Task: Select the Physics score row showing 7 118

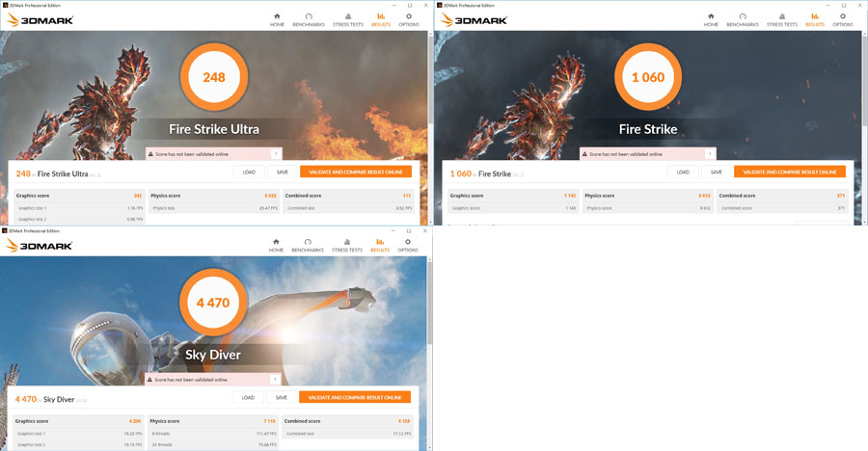Action: [x=212, y=421]
